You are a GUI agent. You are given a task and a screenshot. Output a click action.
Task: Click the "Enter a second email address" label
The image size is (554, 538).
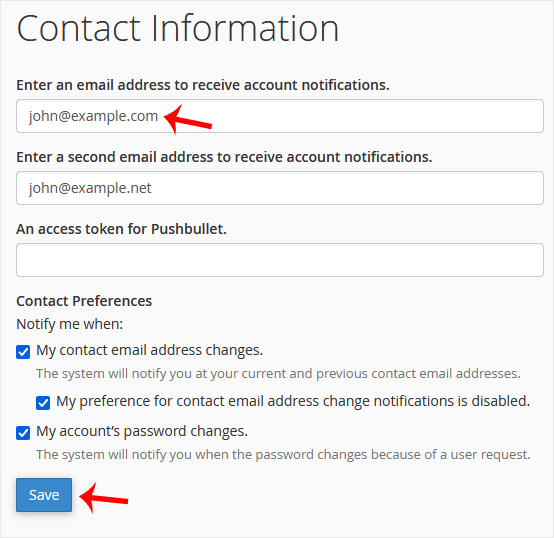(x=224, y=157)
